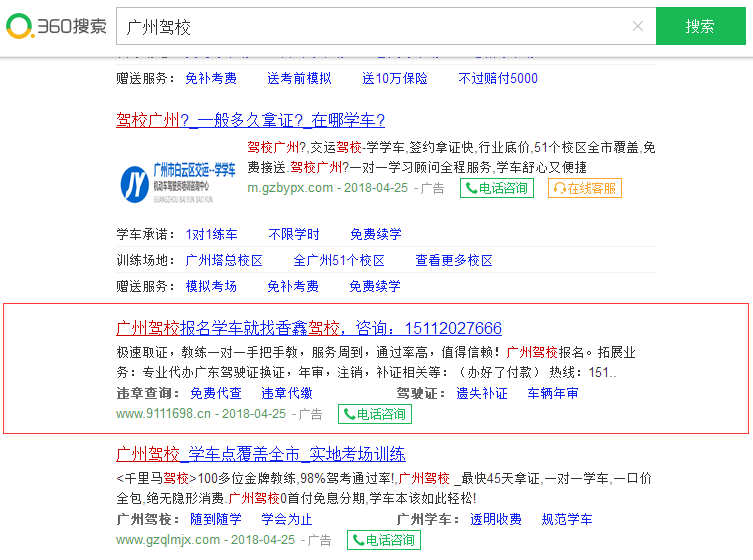
Task: Click 电话咨询 button for www.9111698.cn
Action: 374,414
